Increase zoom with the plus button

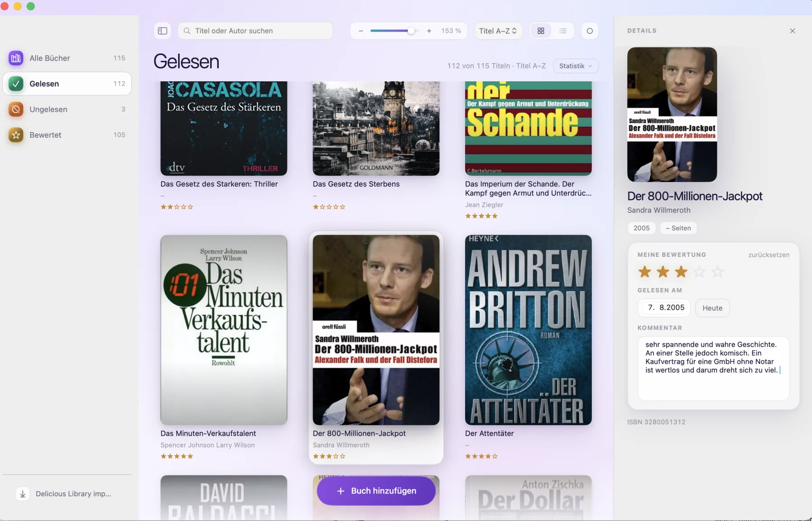coord(429,31)
